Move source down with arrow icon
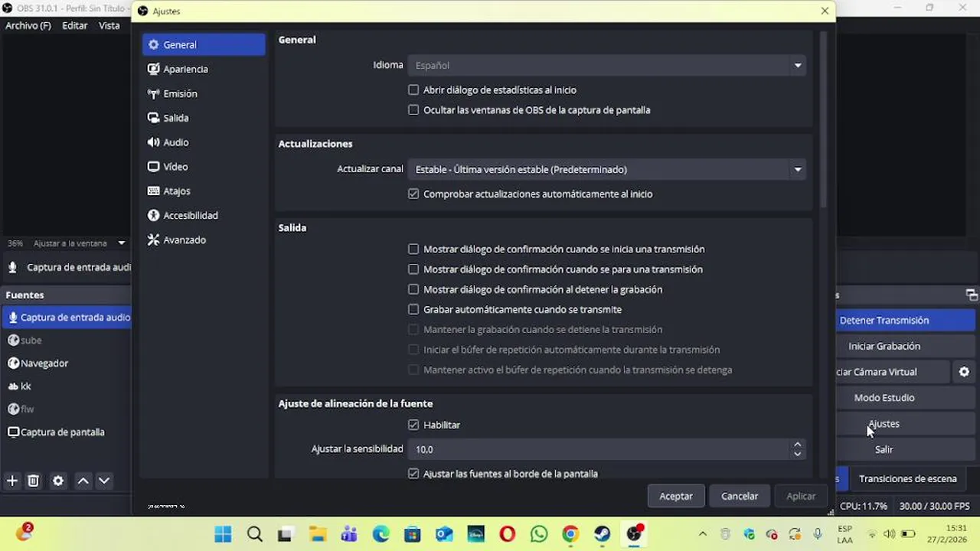The width and height of the screenshot is (980, 551). 104,481
